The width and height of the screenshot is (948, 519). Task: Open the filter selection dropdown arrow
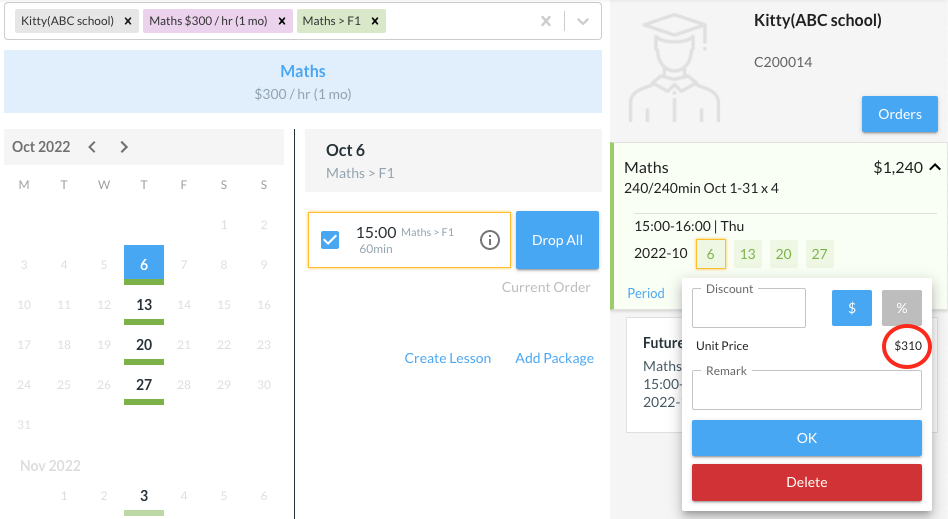583,21
